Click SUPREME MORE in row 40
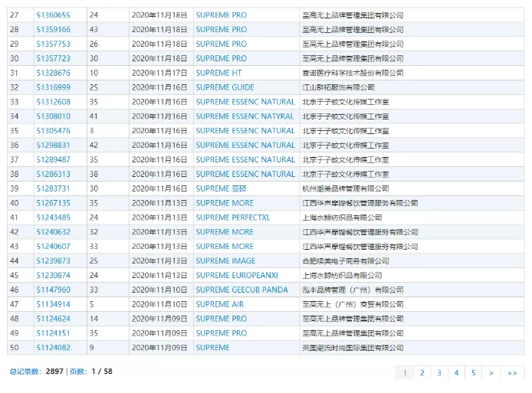Viewport: 532px width, 393px height. click(x=225, y=203)
